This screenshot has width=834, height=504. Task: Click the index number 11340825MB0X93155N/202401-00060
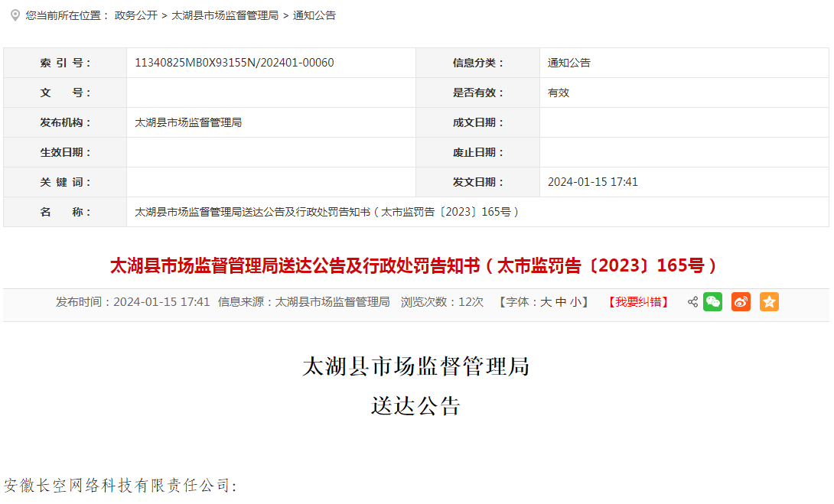tap(234, 63)
